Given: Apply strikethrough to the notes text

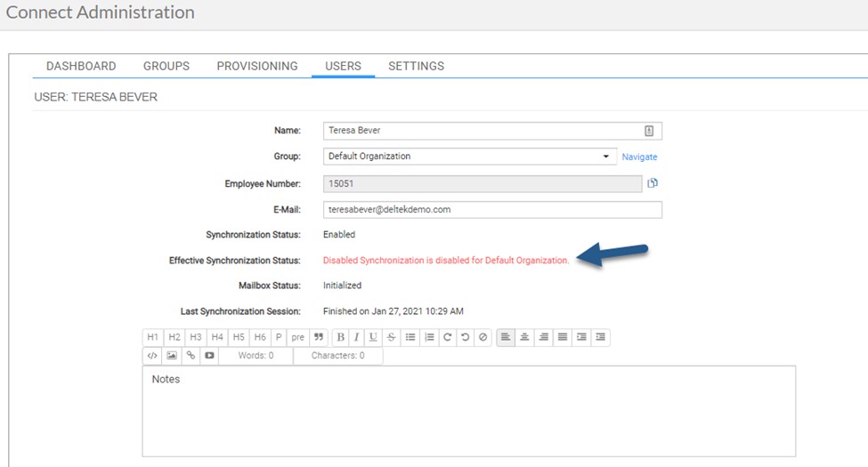Looking at the screenshot, I should (x=392, y=338).
